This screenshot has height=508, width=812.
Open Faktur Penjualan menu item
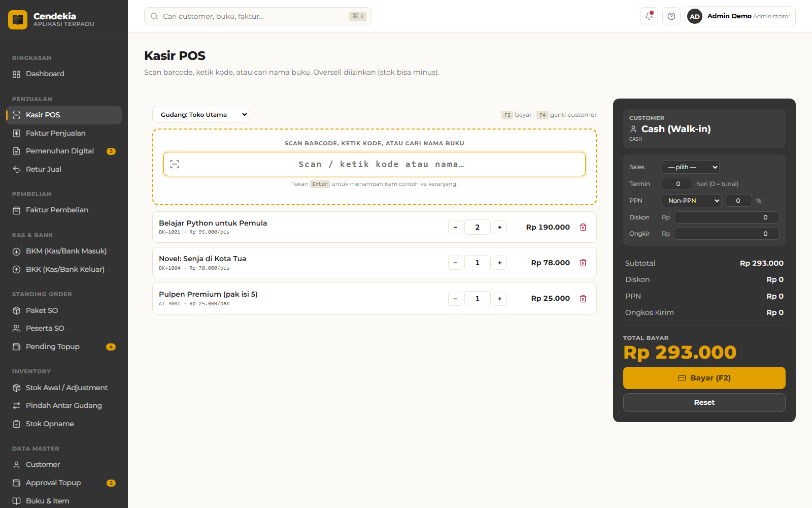(x=64, y=133)
